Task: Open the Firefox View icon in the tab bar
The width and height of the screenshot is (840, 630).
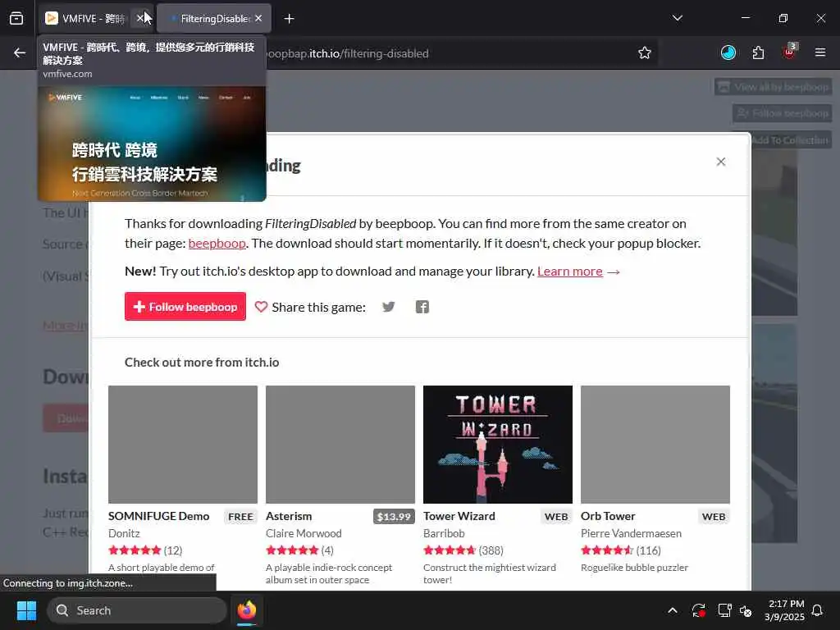Action: click(16, 19)
